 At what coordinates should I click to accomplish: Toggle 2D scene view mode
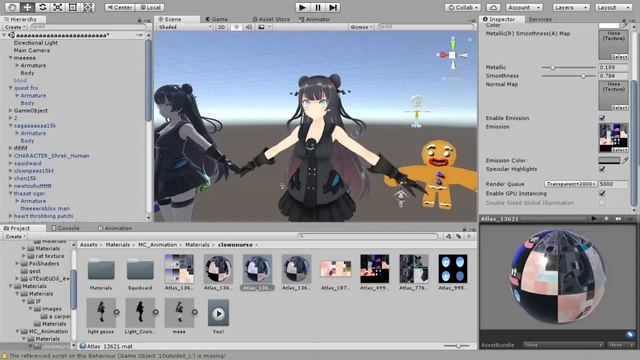[221, 27]
